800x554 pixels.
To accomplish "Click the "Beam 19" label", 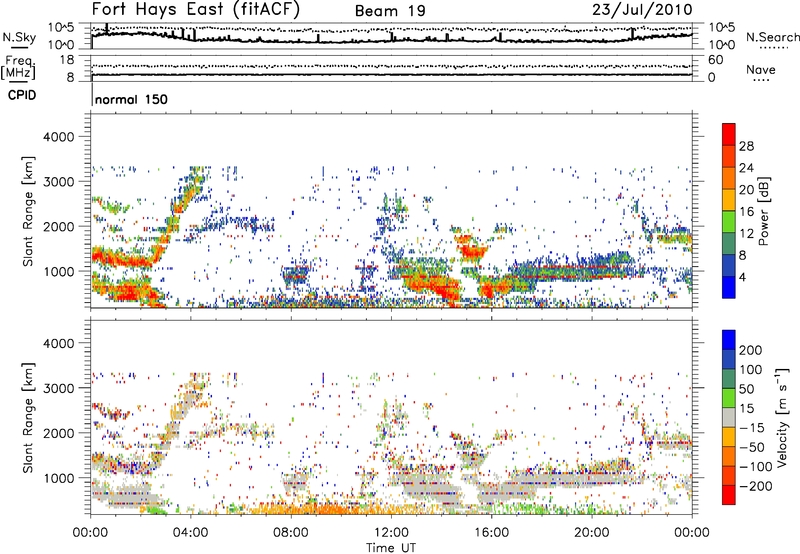I will pyautogui.click(x=390, y=11).
